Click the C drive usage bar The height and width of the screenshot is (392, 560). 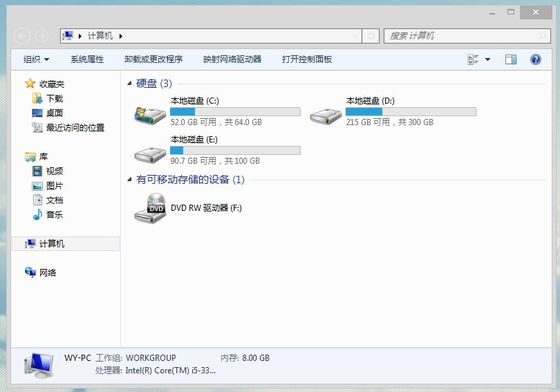click(x=235, y=112)
